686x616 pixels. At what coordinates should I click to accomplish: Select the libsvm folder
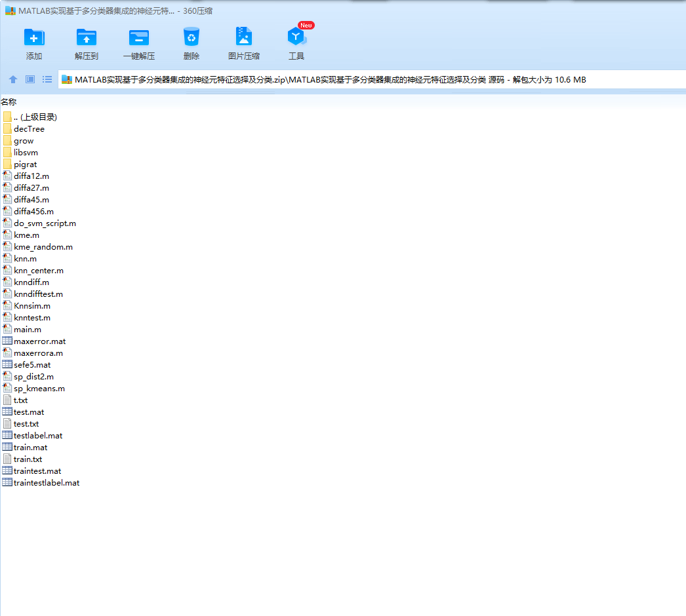click(20, 153)
